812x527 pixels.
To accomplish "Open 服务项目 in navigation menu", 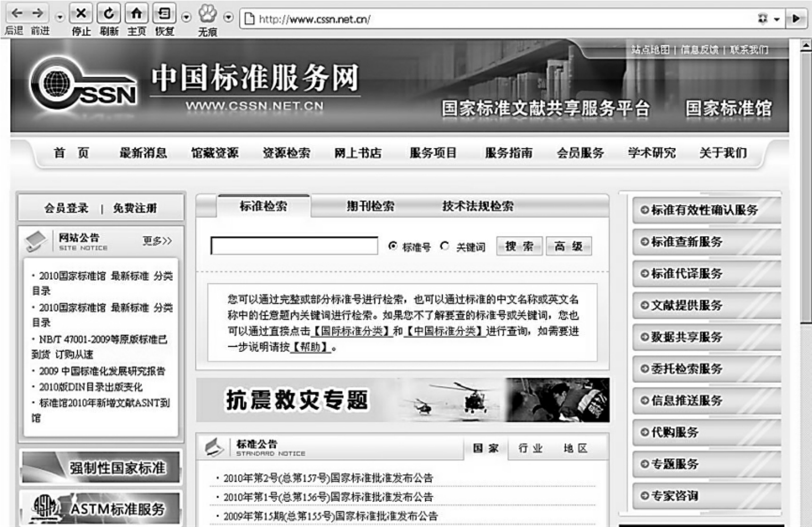I will click(433, 153).
